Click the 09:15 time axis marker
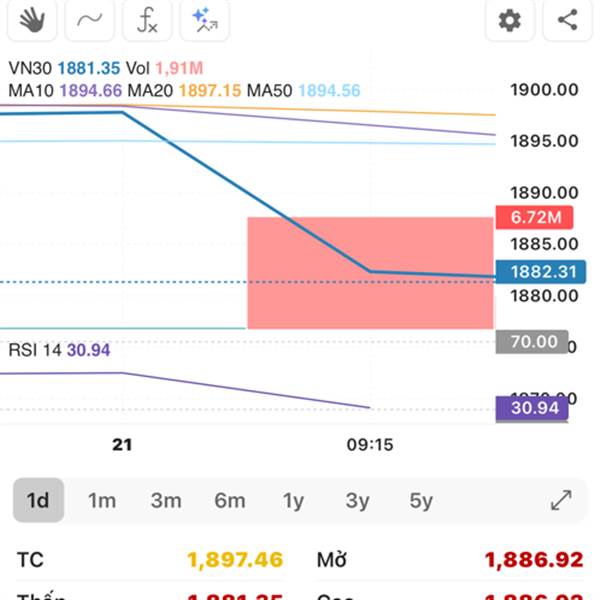The image size is (600, 600). pyautogui.click(x=370, y=445)
